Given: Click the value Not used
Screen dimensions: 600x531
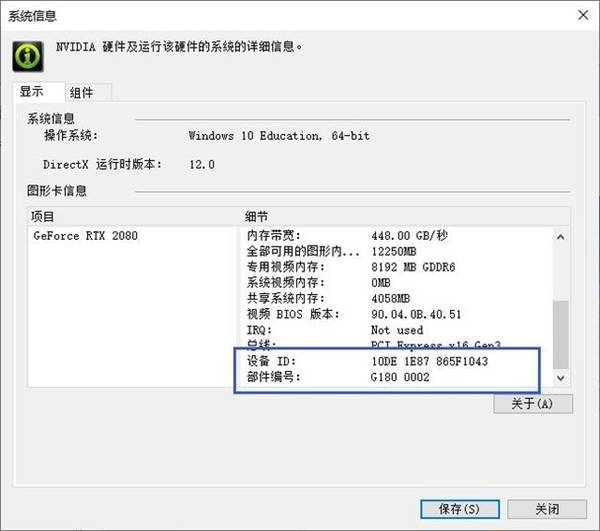Looking at the screenshot, I should pyautogui.click(x=397, y=330).
